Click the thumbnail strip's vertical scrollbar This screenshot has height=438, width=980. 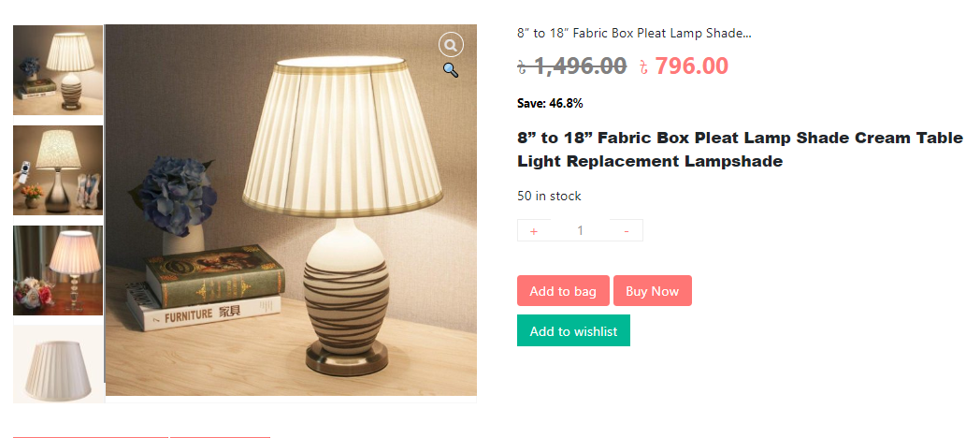click(x=105, y=203)
